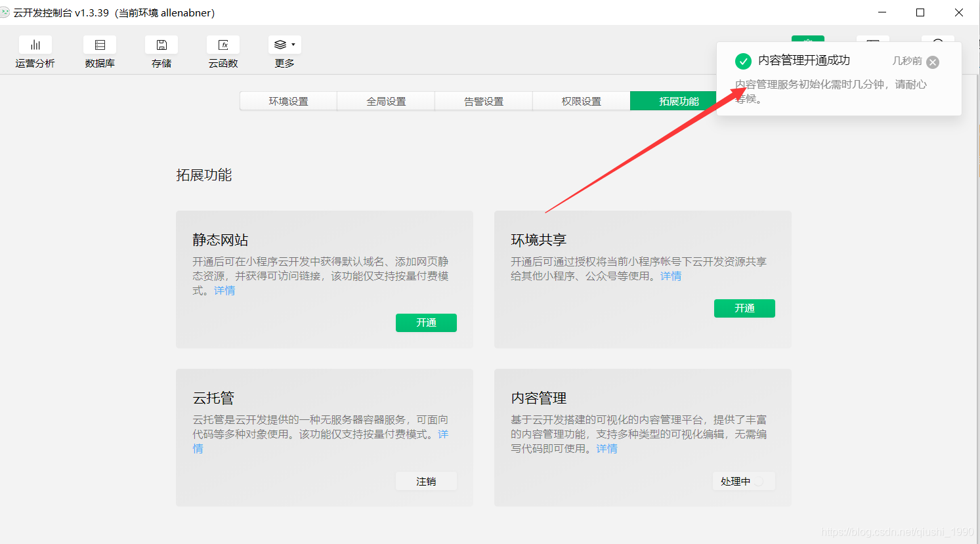980x544 pixels.
Task: Click the 云托管 card title
Action: pyautogui.click(x=213, y=398)
